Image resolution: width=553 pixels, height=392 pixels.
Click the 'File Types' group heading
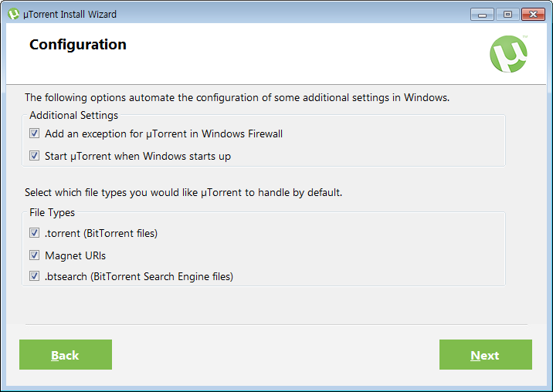coord(53,212)
